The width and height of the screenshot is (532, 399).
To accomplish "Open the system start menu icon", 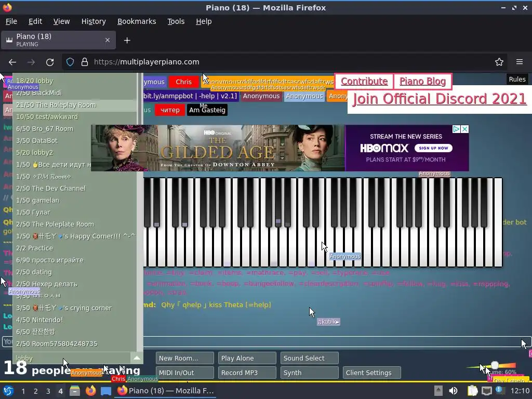I will 8,391.
